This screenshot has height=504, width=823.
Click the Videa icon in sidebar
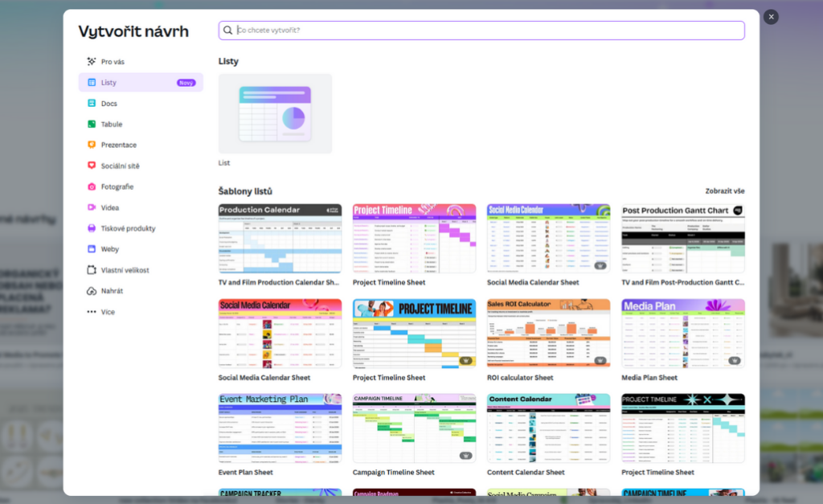[x=92, y=207]
